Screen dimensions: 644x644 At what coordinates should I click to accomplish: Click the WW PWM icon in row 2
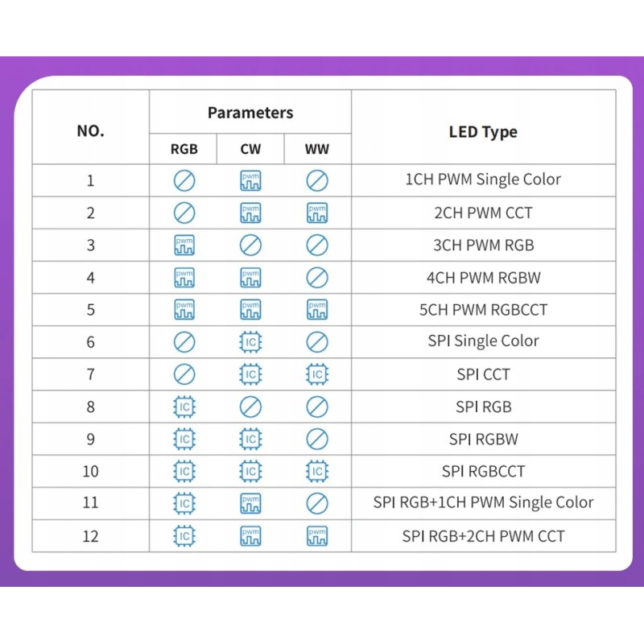317,213
